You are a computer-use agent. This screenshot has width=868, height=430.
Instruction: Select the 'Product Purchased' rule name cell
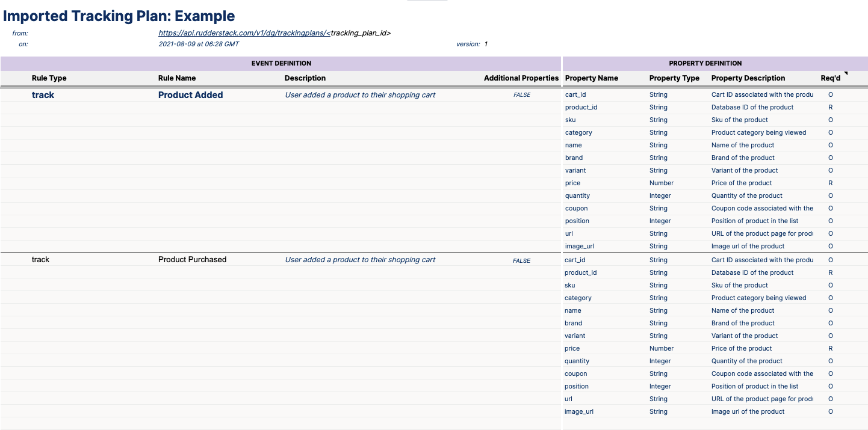[193, 260]
